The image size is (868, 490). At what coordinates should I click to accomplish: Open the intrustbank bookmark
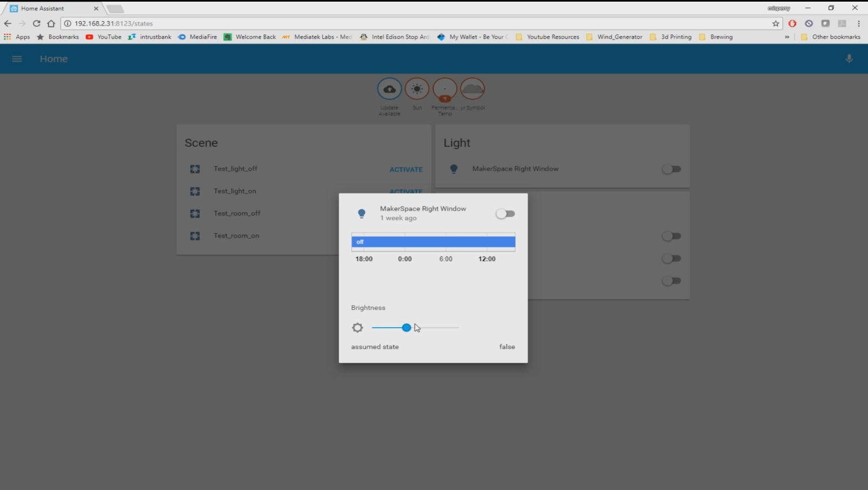pyautogui.click(x=149, y=37)
